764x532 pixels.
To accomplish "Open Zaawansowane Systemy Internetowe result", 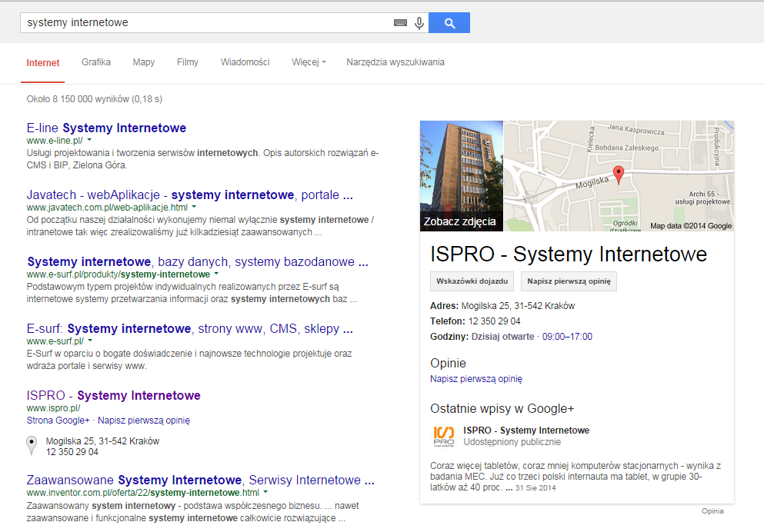I will click(x=200, y=480).
